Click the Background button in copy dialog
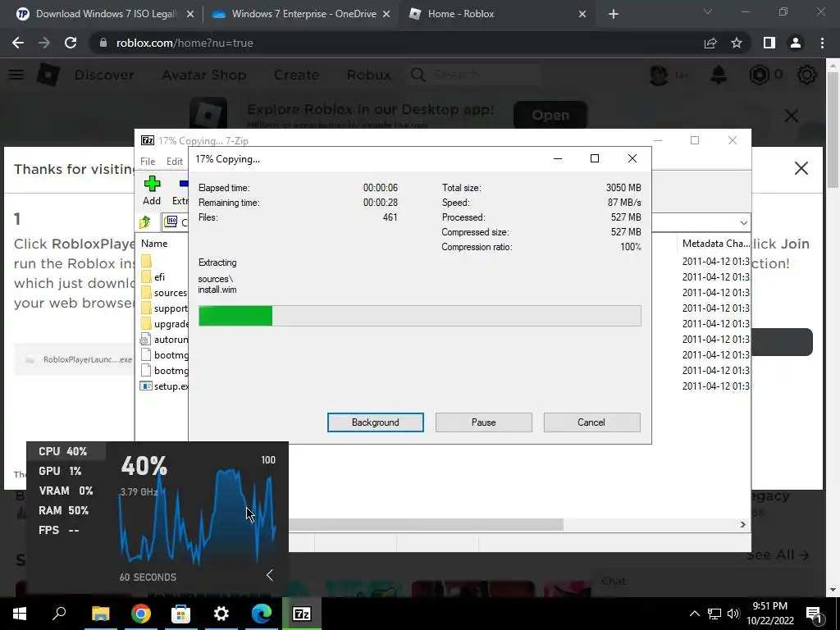The height and width of the screenshot is (630, 840). click(x=375, y=422)
